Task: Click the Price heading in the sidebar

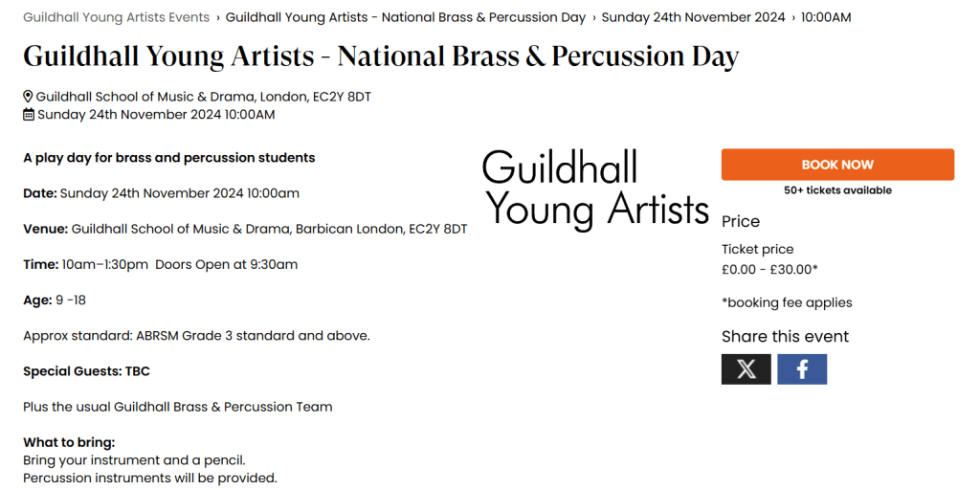Action: coord(741,221)
